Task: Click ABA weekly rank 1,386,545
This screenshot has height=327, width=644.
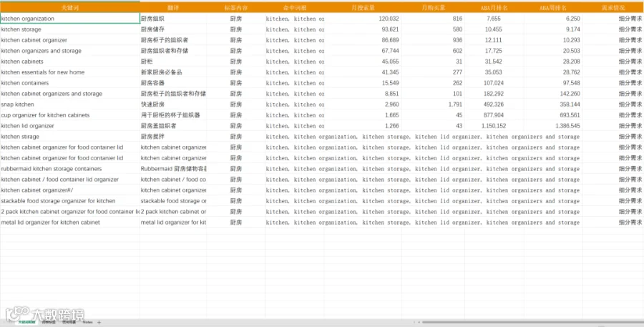Action: [x=553, y=126]
